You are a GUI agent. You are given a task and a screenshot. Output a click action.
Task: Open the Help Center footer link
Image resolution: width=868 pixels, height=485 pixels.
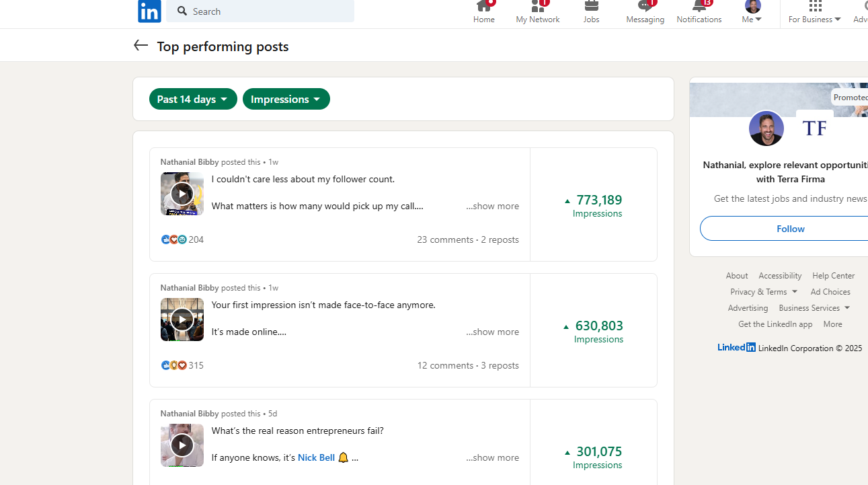pyautogui.click(x=834, y=276)
